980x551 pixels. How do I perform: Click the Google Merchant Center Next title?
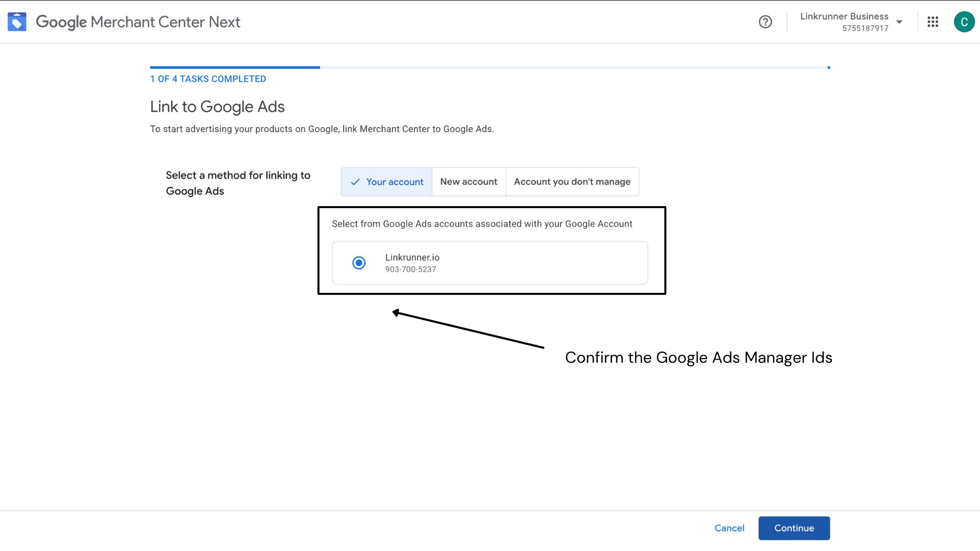[138, 22]
